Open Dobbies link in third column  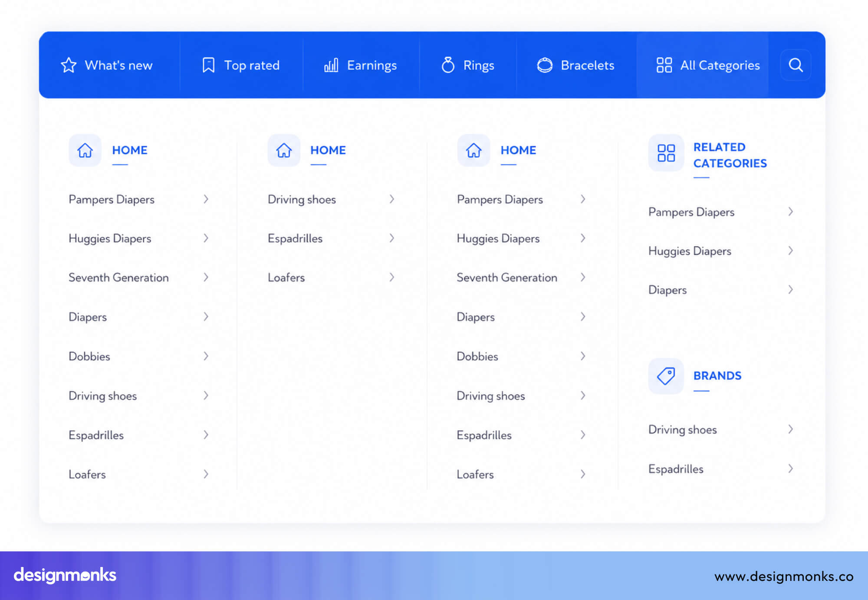click(477, 356)
